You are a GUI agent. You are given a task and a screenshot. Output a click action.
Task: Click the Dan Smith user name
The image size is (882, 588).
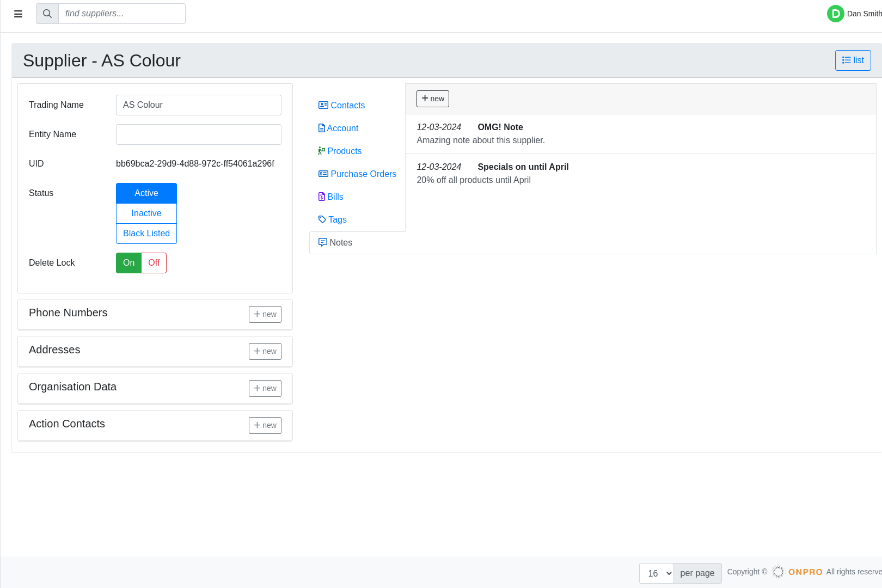tap(865, 14)
